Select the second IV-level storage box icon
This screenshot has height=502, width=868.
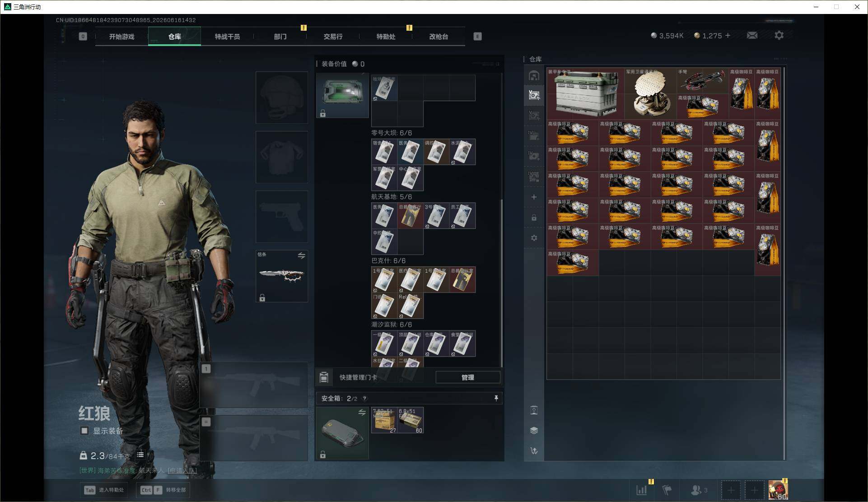point(534,156)
